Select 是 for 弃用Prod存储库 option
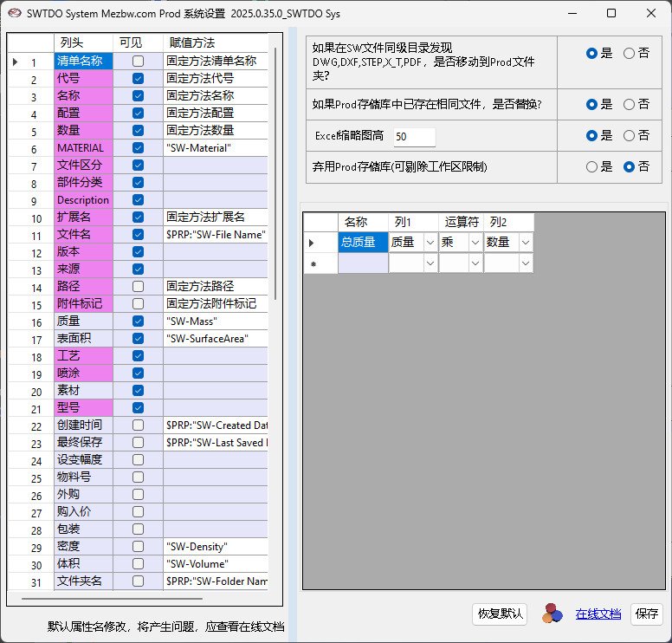Viewport: 672px width, 643px height. point(592,166)
